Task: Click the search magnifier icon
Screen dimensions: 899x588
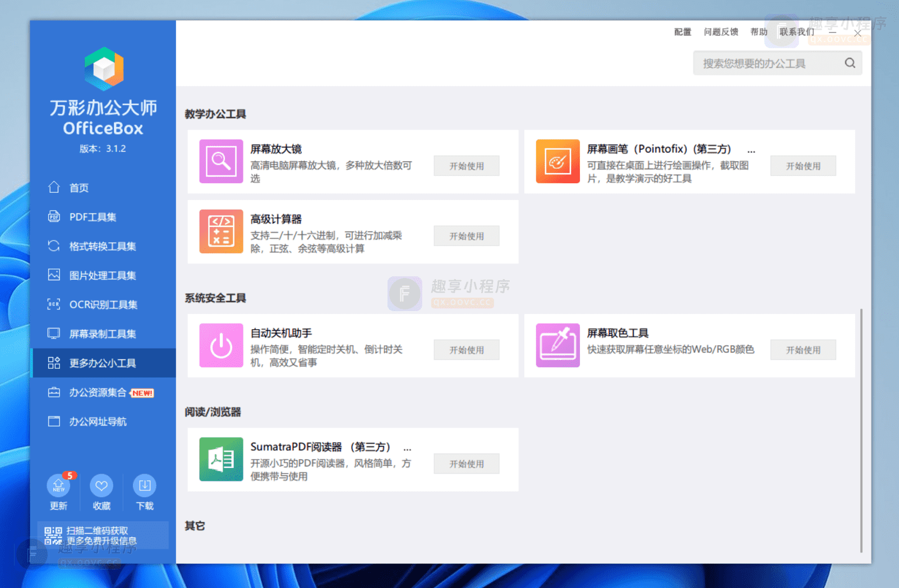Action: (850, 63)
